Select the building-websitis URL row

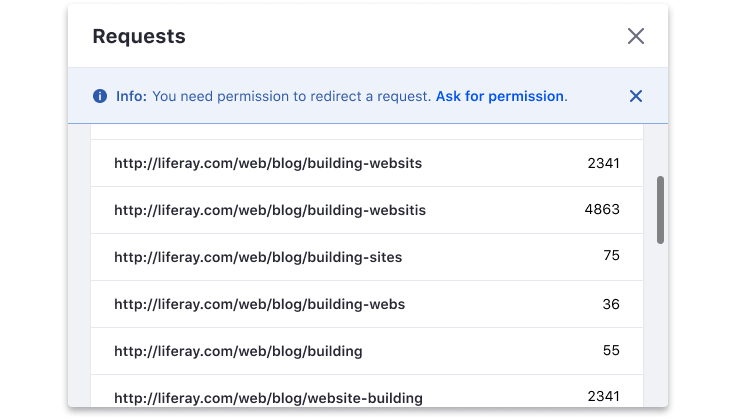click(x=270, y=210)
